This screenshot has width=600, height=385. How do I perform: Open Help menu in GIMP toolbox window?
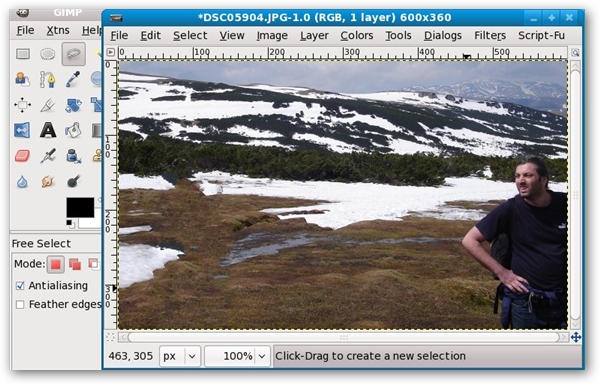click(x=92, y=30)
